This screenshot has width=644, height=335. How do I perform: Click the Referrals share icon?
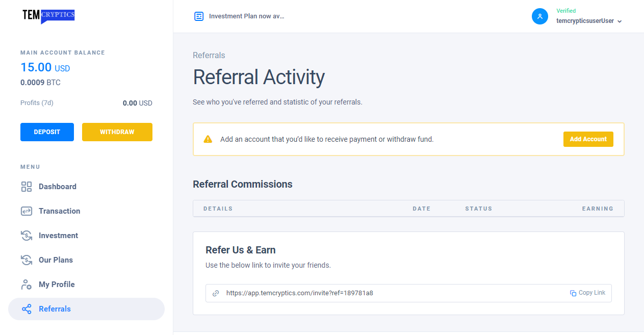[26, 309]
